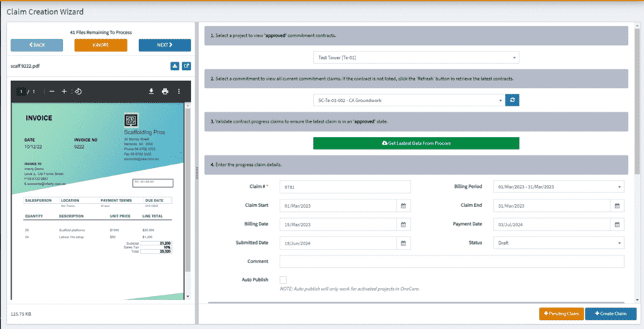Open the SC-Te-01-002 commitment dropdown
Image resolution: width=644 pixels, height=329 pixels.
click(x=408, y=101)
